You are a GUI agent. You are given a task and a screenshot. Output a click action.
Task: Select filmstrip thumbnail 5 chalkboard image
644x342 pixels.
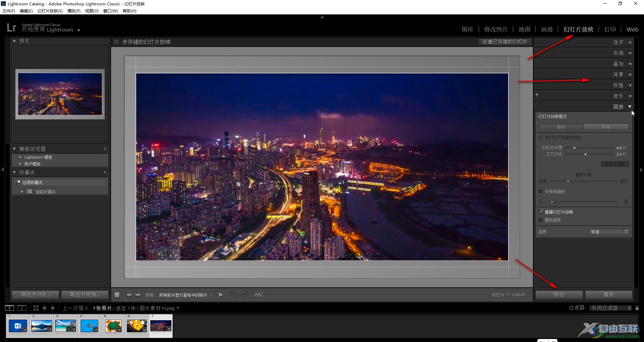[x=113, y=326]
